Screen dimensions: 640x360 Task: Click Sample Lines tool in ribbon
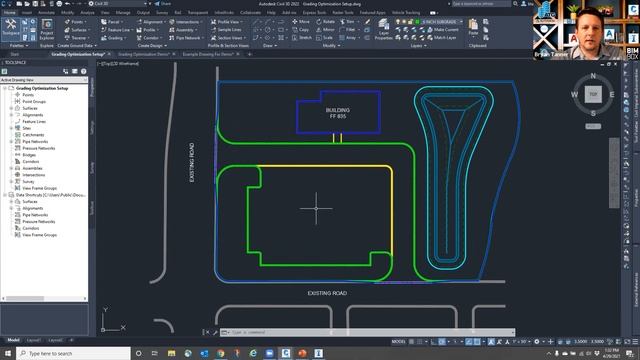(x=227, y=30)
